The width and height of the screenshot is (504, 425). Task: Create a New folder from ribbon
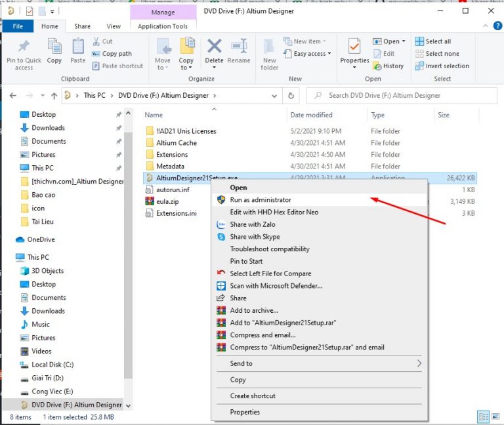[x=269, y=52]
